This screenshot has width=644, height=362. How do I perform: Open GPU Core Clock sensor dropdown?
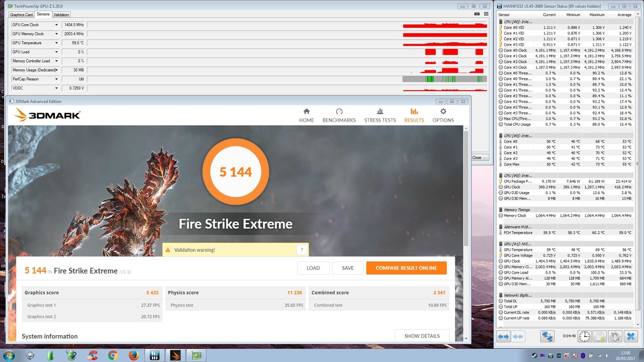pyautogui.click(x=56, y=25)
